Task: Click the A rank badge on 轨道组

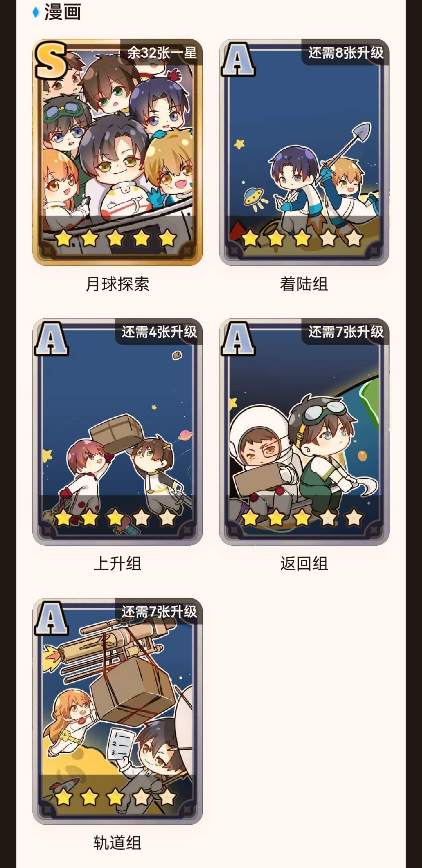Action: 51,618
